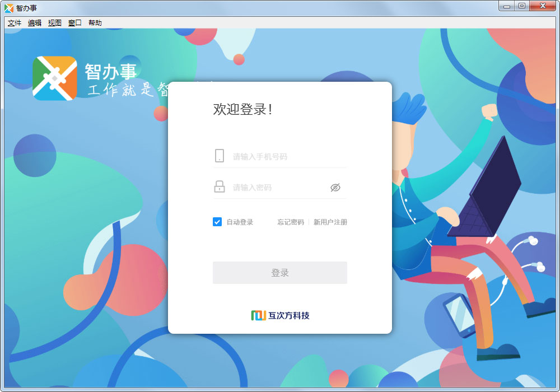The height and width of the screenshot is (392, 560).
Task: Uncheck the 自动登录 checkbox
Action: click(217, 222)
